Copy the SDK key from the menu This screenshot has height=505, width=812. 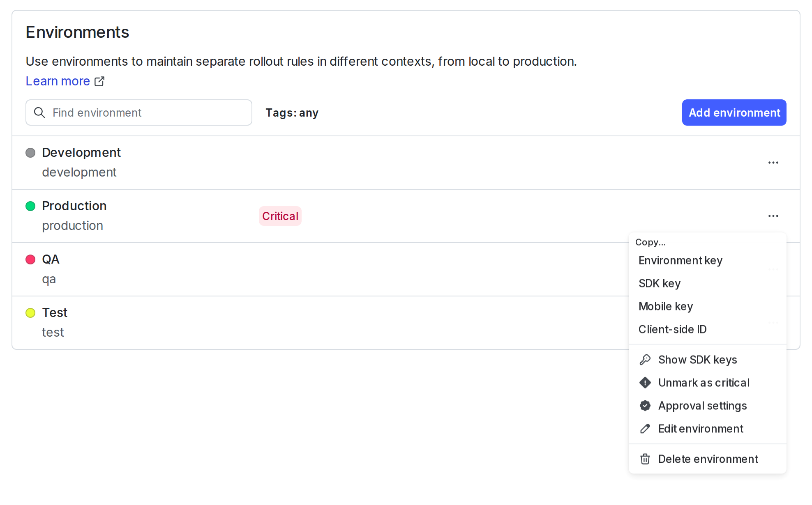coord(660,283)
